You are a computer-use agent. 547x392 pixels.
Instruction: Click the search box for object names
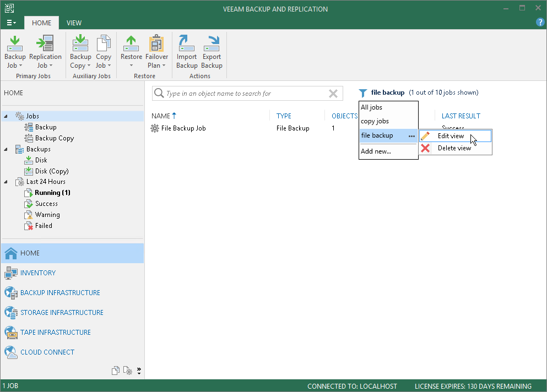pos(247,94)
